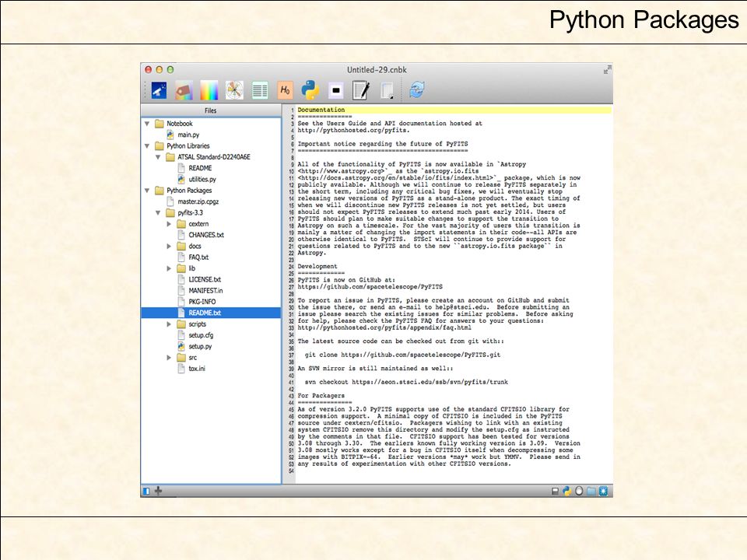
Task: Click the 'For Packagers' heading in editor
Action: pyautogui.click(x=321, y=396)
